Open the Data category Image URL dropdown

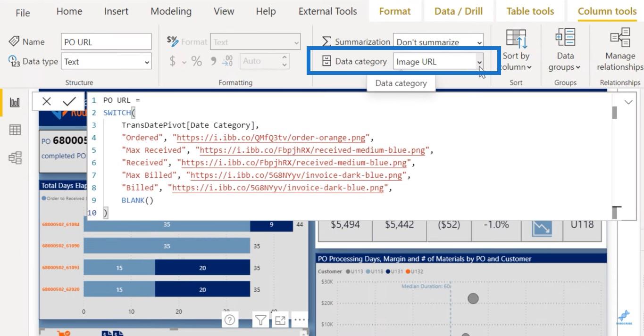(x=438, y=62)
